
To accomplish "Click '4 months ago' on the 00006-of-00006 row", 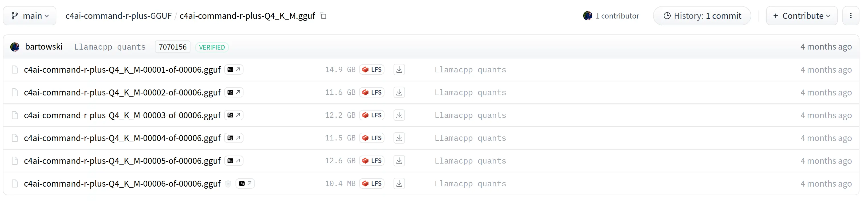I will 826,183.
